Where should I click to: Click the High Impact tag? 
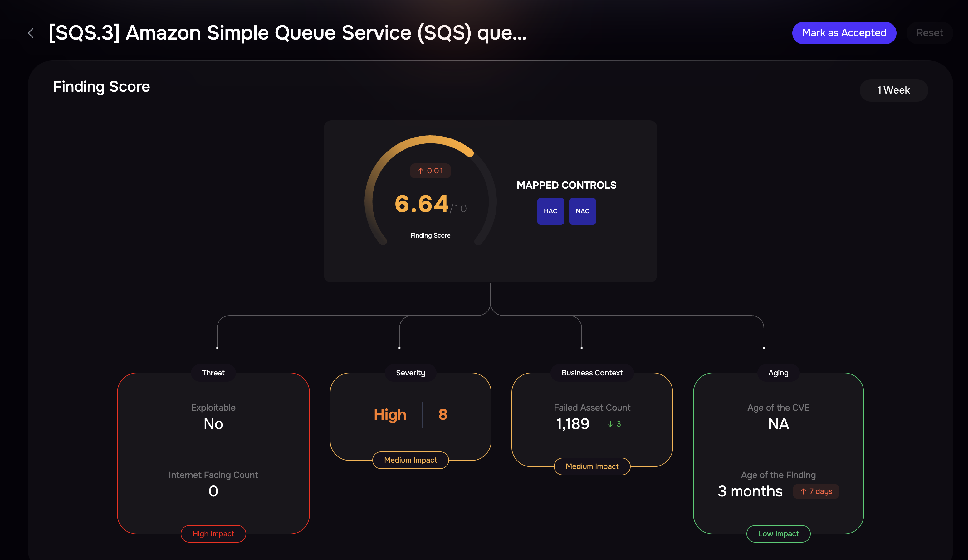click(x=213, y=533)
